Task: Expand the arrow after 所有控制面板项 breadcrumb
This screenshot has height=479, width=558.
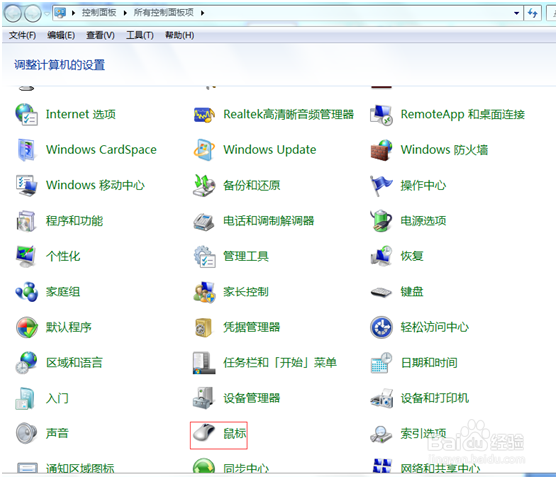Action: click(x=202, y=13)
